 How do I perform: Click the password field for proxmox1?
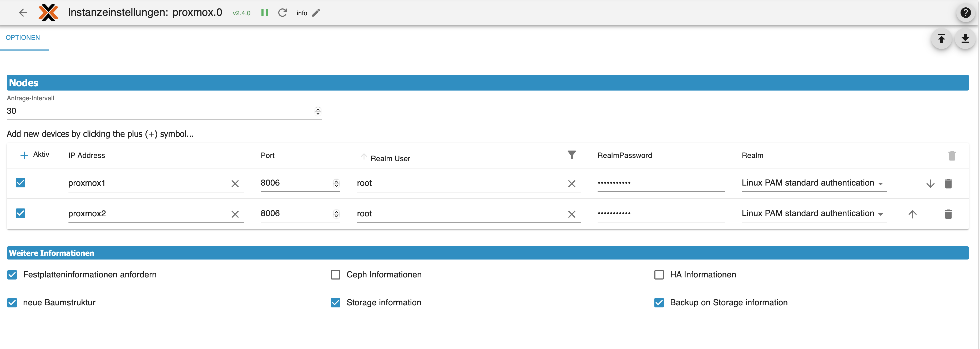tap(661, 183)
